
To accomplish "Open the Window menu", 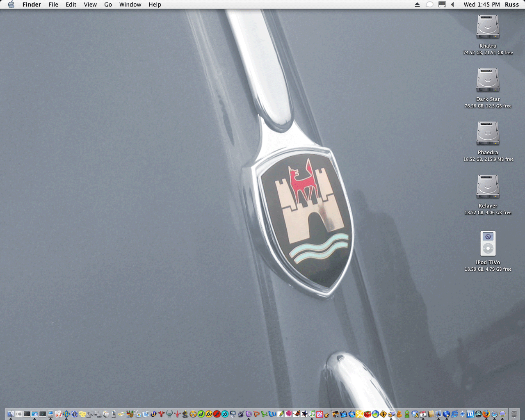I will pos(130,5).
